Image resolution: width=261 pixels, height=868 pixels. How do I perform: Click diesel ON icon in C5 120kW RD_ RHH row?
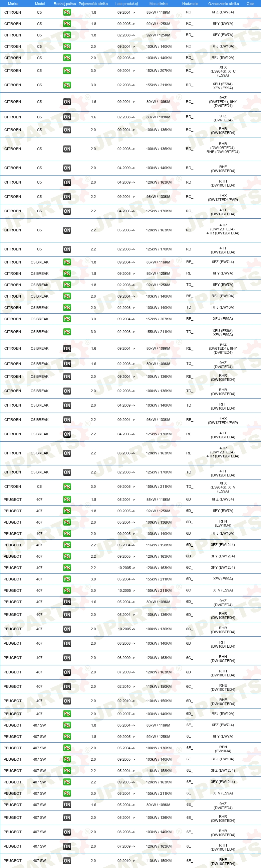point(67,182)
